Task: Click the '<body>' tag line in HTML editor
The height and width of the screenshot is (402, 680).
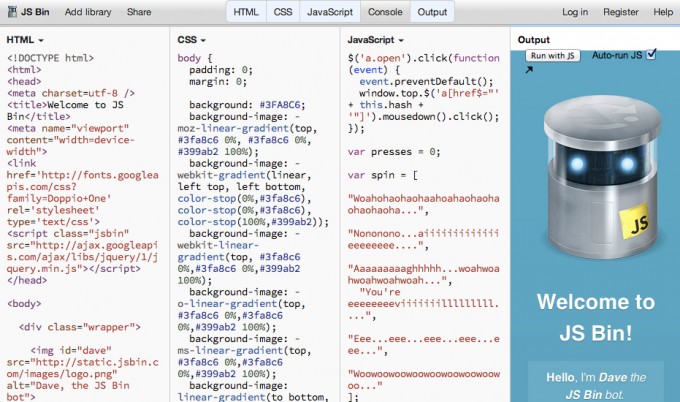Action: 24,304
